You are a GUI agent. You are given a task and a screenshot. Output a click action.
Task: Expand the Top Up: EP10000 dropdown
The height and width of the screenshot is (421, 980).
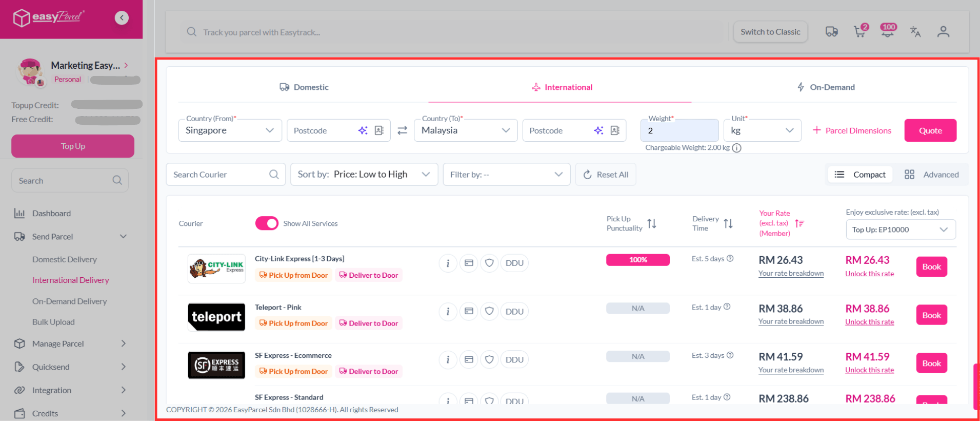coord(900,229)
